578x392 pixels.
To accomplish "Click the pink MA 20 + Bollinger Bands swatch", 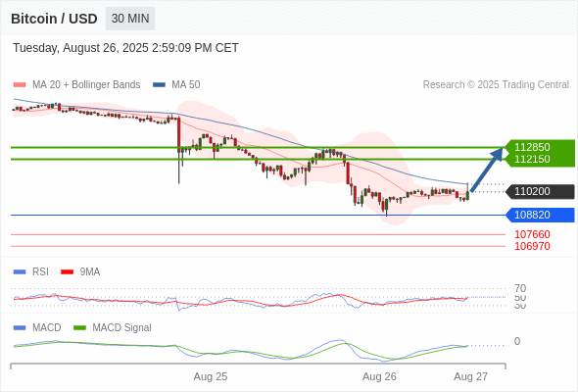I will click(20, 85).
